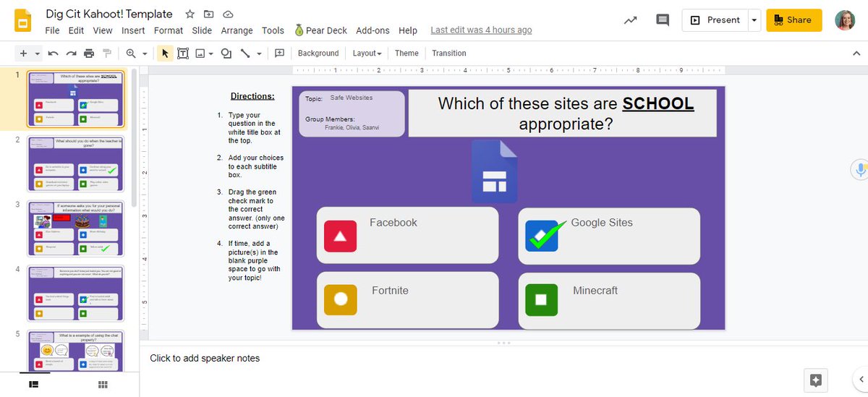Switch to grid view
This screenshot has height=397, width=868.
tap(103, 385)
